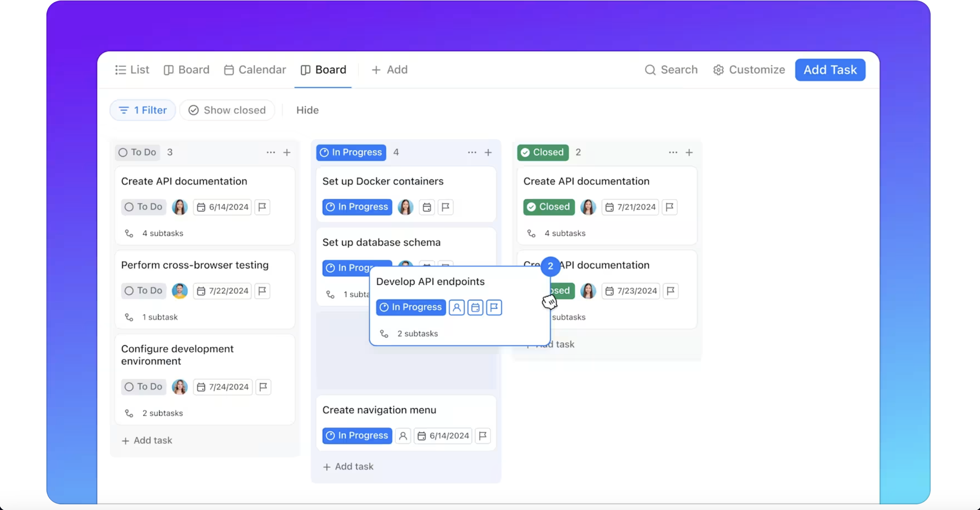Click the blue Add Task button
The width and height of the screenshot is (980, 510).
[830, 70]
